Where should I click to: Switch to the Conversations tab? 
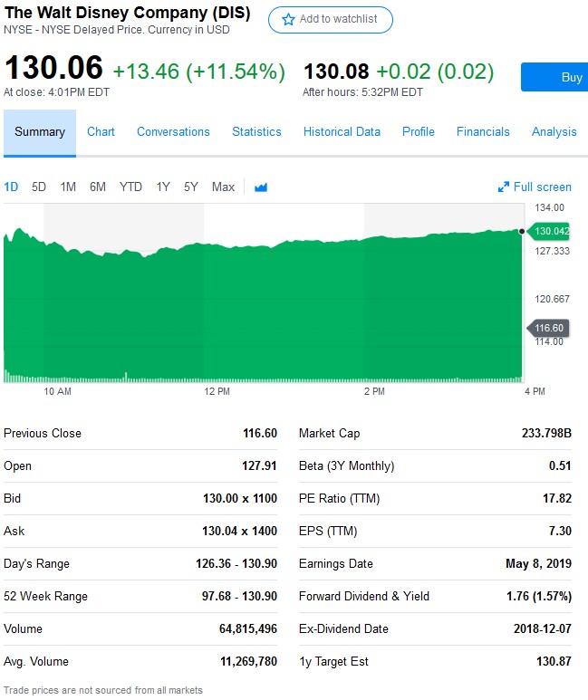pos(173,132)
